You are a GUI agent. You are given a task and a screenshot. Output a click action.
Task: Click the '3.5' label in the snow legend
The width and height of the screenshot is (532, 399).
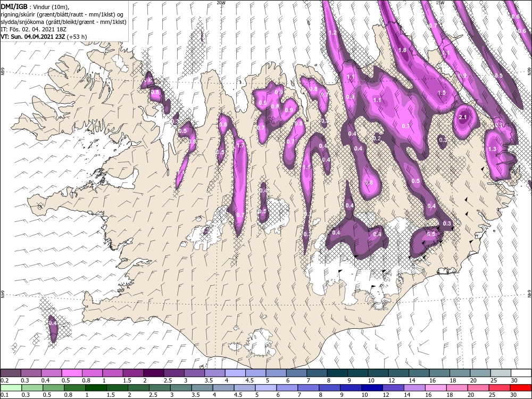point(209,381)
